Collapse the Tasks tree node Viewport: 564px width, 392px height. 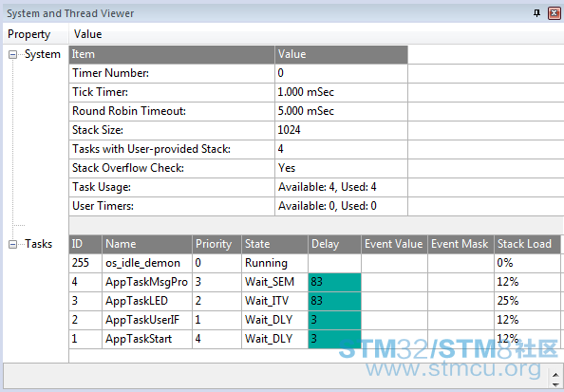(x=12, y=245)
